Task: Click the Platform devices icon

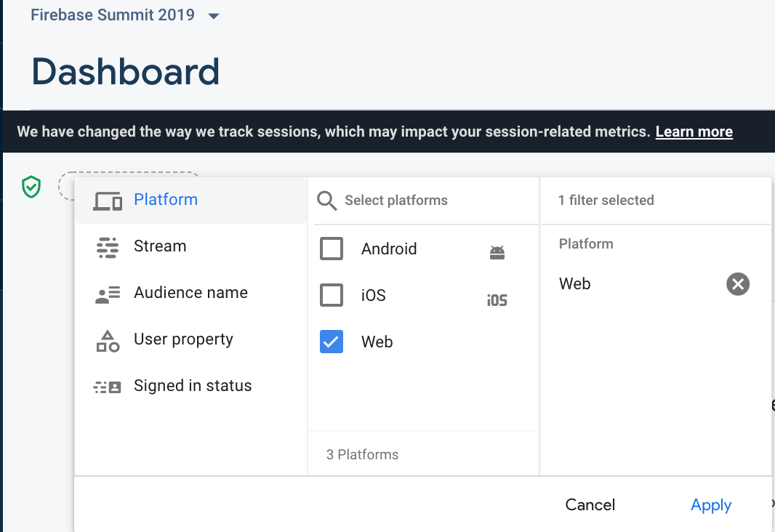Action: coord(108,201)
